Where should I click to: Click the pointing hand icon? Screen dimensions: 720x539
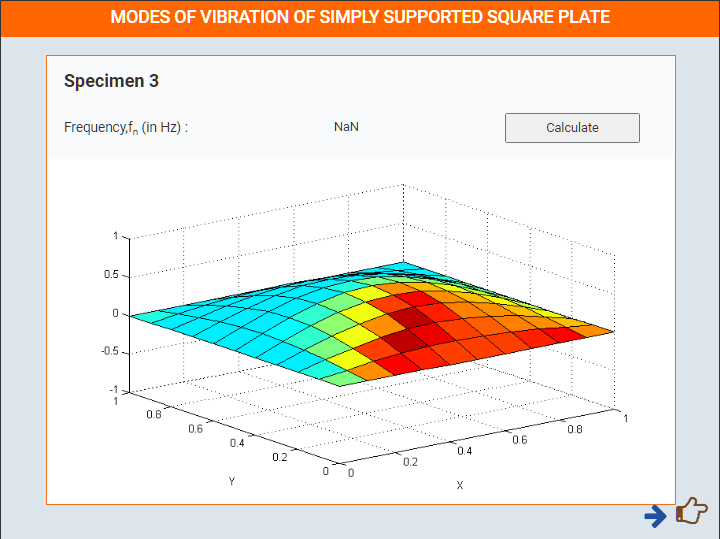[x=692, y=511]
